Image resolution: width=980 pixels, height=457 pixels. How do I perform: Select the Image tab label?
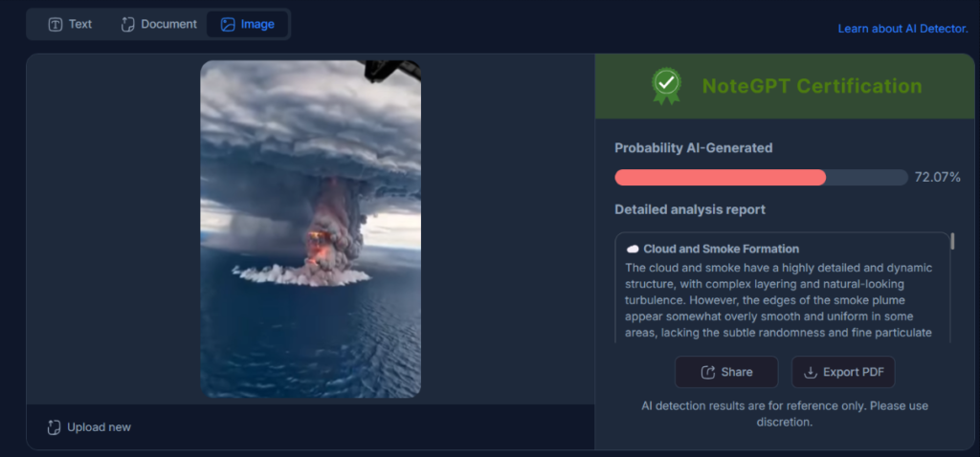click(257, 24)
